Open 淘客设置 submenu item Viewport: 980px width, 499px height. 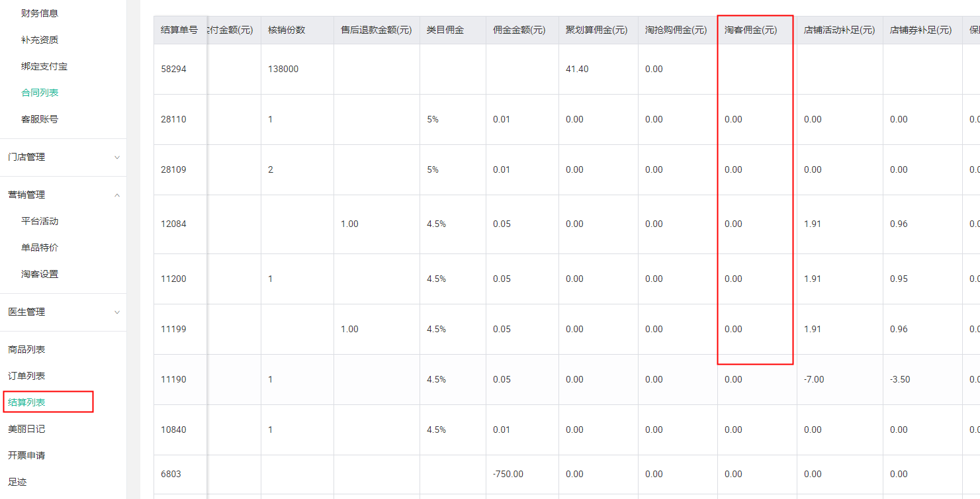[x=40, y=274]
